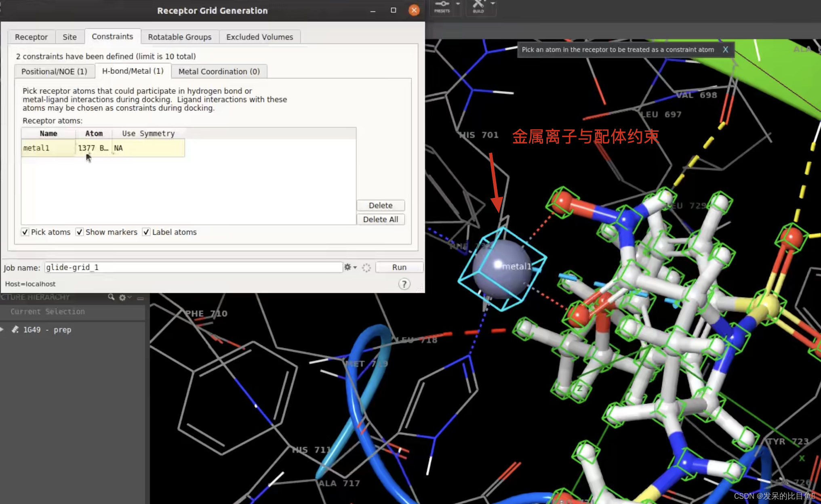Disable the Label atoms checkbox
The image size is (821, 504).
click(x=146, y=232)
